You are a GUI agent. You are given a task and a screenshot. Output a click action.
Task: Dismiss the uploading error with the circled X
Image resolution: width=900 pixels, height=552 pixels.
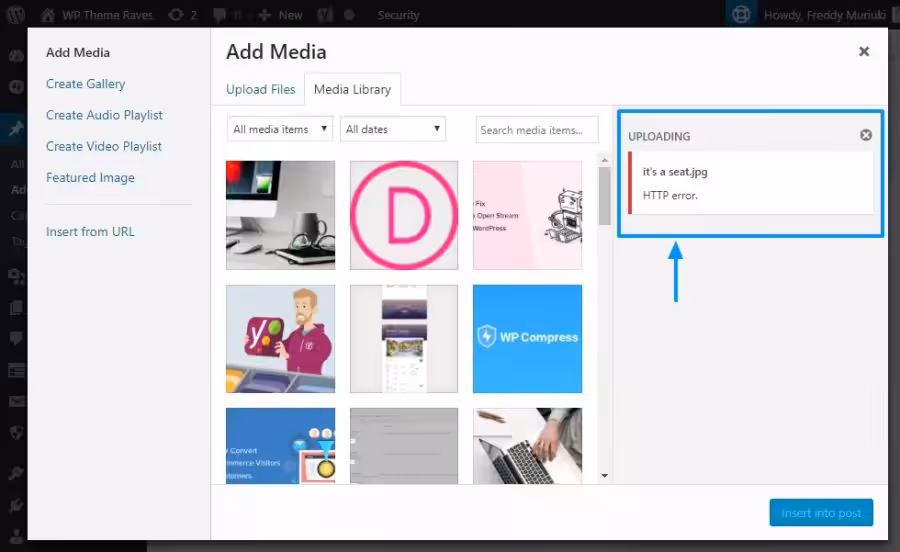click(866, 135)
